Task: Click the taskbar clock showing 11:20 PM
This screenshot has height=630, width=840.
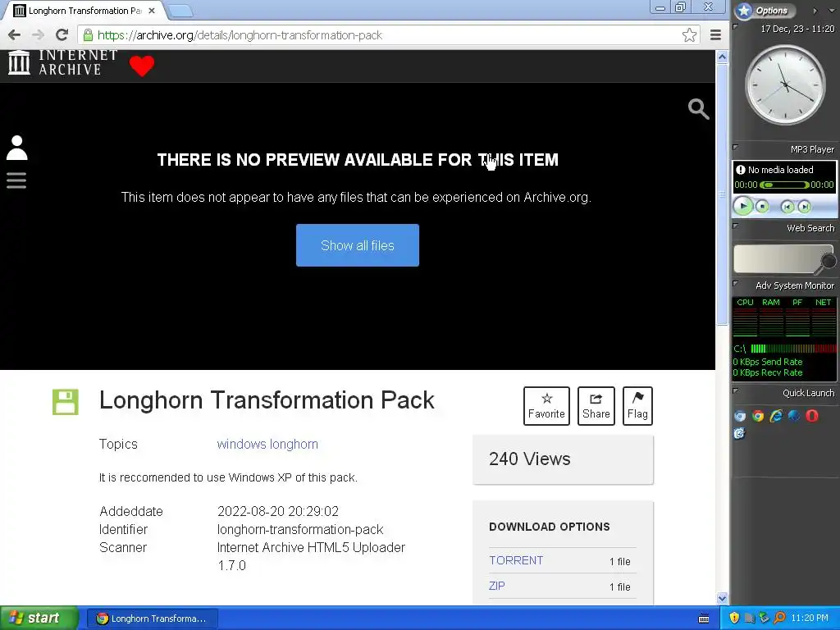Action: [x=810, y=619]
